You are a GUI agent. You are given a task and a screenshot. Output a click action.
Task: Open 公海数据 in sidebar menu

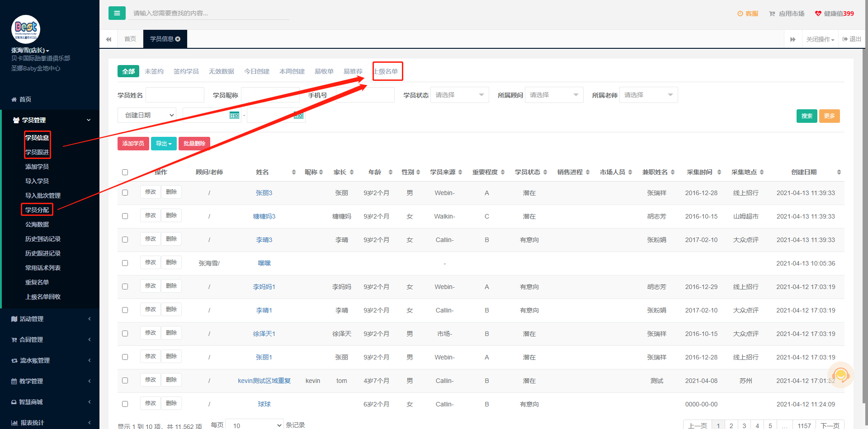[37, 224]
